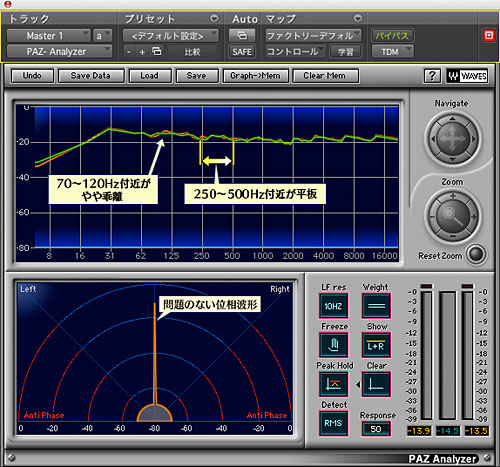Click the red plugin target icon
The width and height of the screenshot is (500, 467).
click(489, 35)
